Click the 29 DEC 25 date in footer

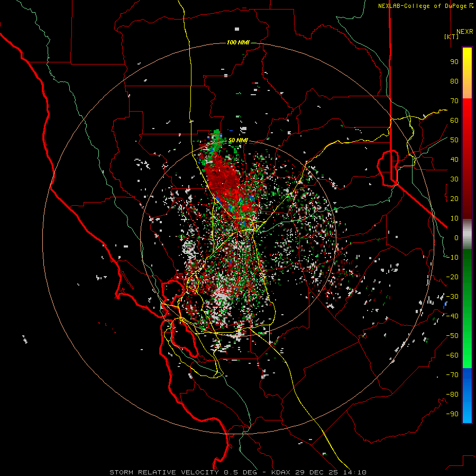point(317,472)
